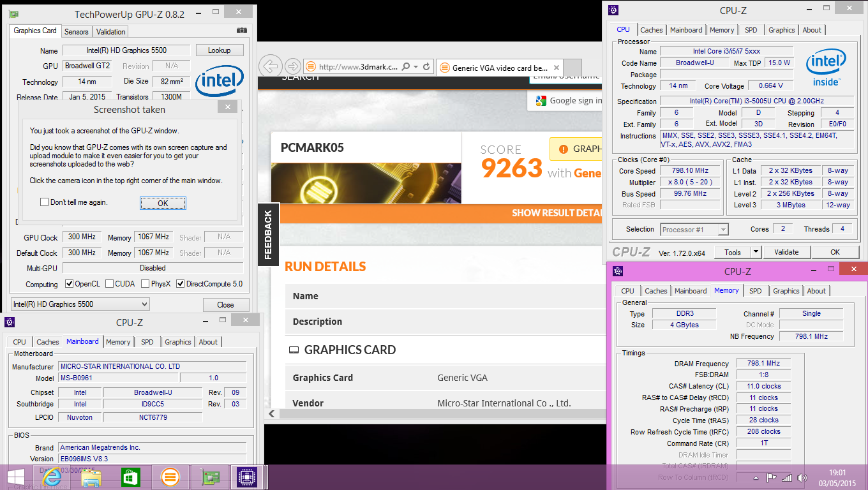Click the EB096IMS V8.3 BIOS version value

[x=152, y=459]
